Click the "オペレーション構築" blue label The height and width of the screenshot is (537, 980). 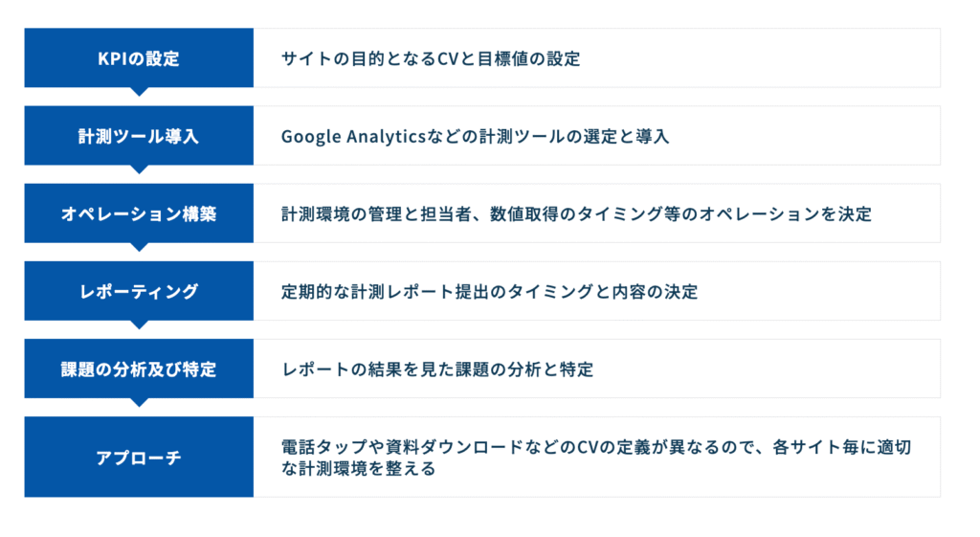click(139, 213)
